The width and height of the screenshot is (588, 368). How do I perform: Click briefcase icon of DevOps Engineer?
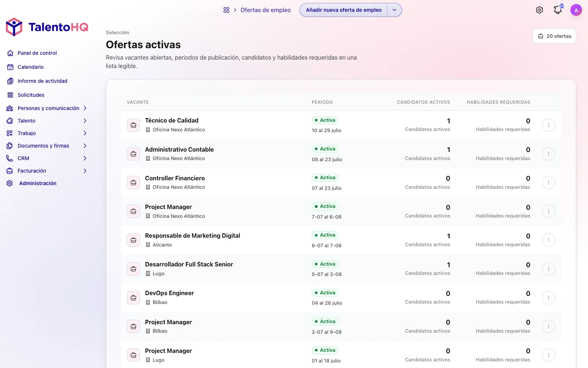coord(133,298)
